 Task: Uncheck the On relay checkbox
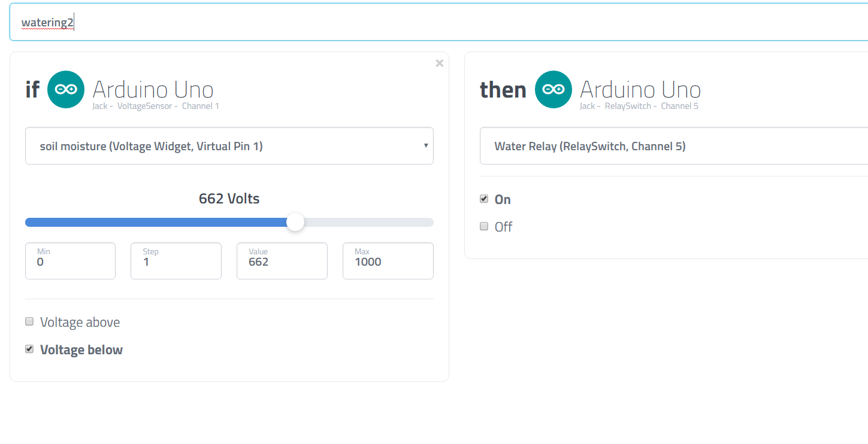(x=484, y=199)
